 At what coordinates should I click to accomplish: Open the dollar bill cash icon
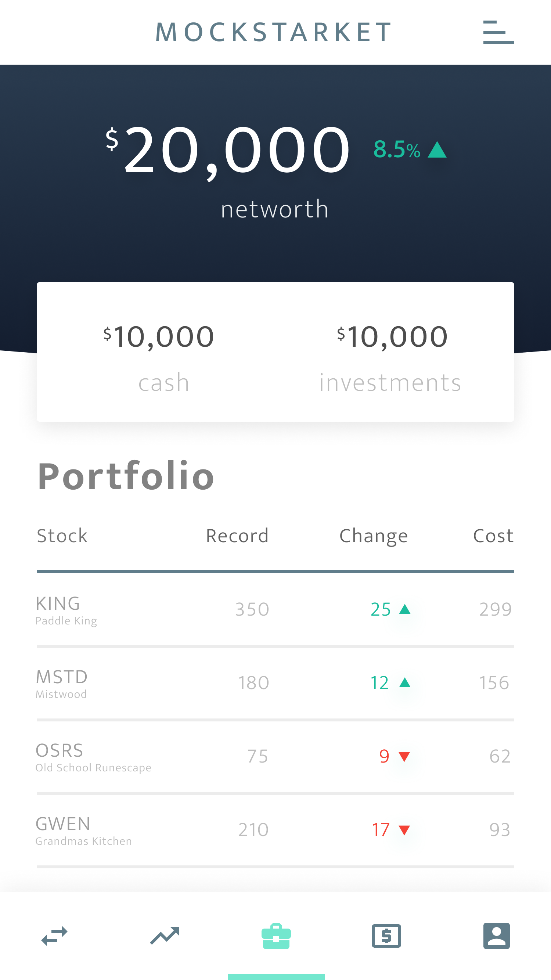[386, 936]
